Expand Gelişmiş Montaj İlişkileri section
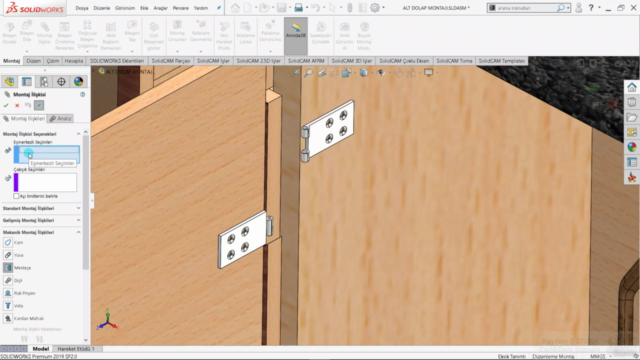The image size is (640, 360). (78, 220)
